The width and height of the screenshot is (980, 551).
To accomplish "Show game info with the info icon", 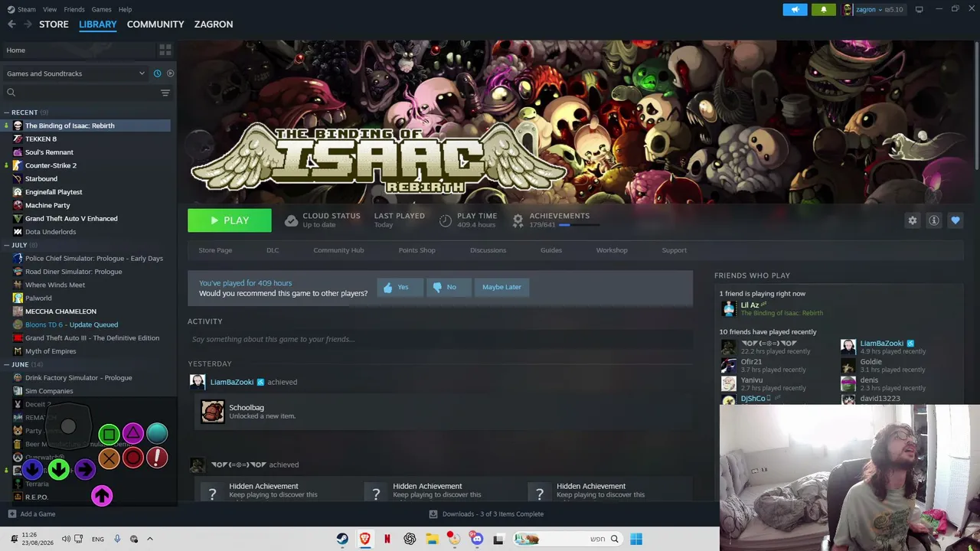I will [x=933, y=220].
